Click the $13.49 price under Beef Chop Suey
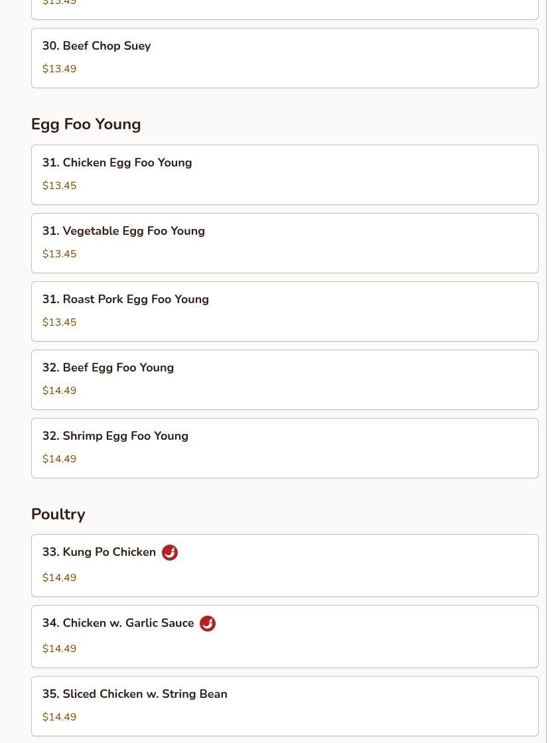The height and width of the screenshot is (743, 560). pos(60,69)
